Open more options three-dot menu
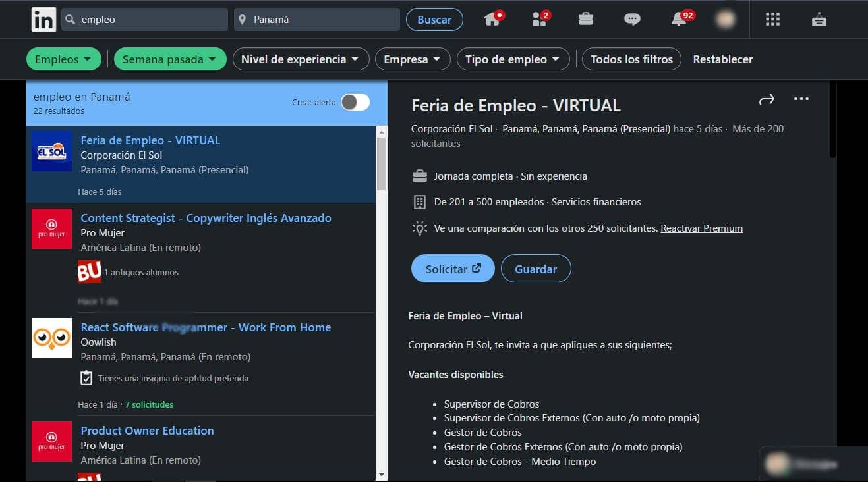Screen dimensions: 868x482 (x=801, y=99)
